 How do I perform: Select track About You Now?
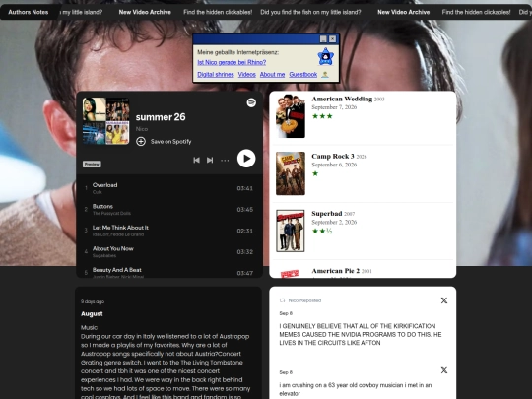click(x=169, y=252)
